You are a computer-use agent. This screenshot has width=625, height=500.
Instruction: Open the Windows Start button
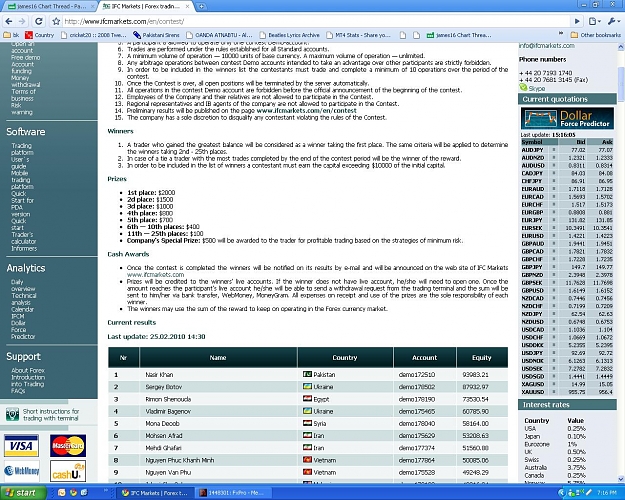tap(23, 493)
